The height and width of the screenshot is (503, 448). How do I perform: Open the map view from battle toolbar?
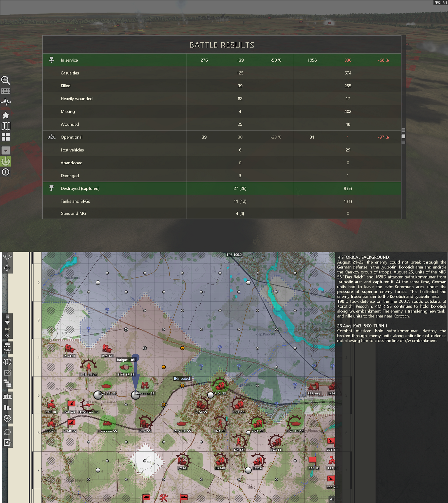click(x=6, y=126)
